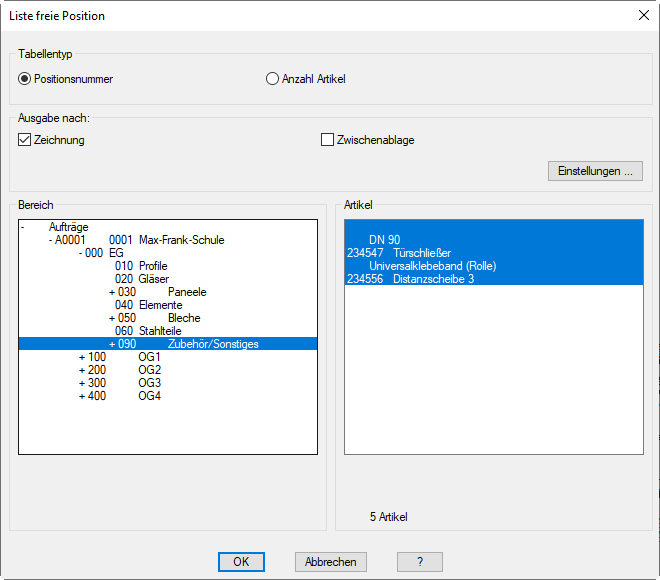660x580 pixels.
Task: Select 010 Profile in the tree
Action: (x=141, y=266)
